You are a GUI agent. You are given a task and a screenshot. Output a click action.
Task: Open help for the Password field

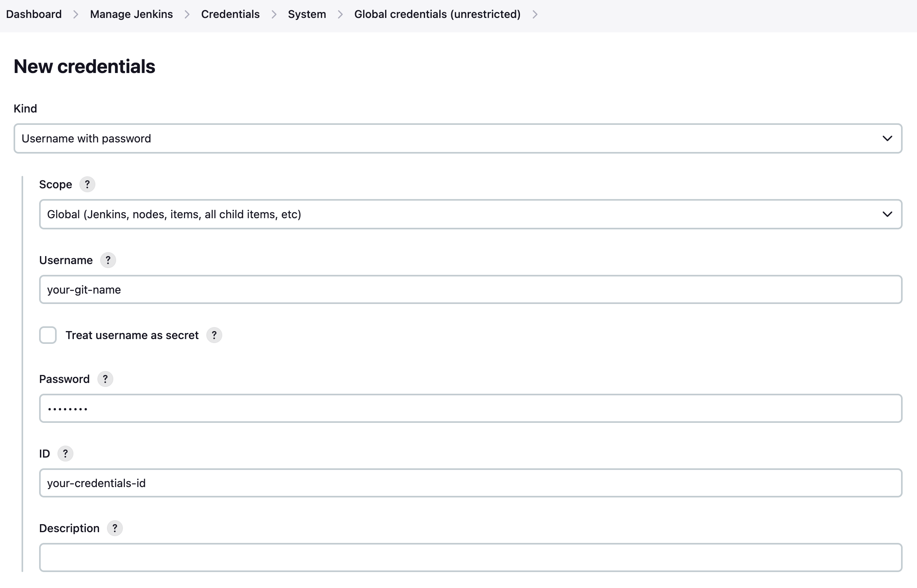[x=105, y=379]
